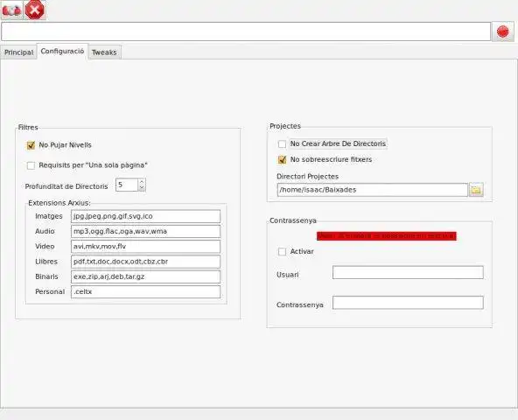This screenshot has height=420, width=518.
Task: Click the Audio extensions field
Action: (x=145, y=231)
